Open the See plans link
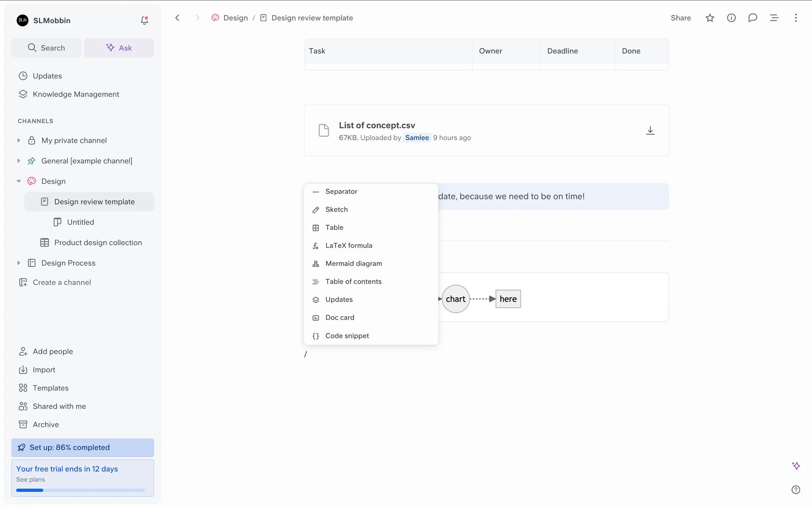812x508 pixels. (30, 479)
